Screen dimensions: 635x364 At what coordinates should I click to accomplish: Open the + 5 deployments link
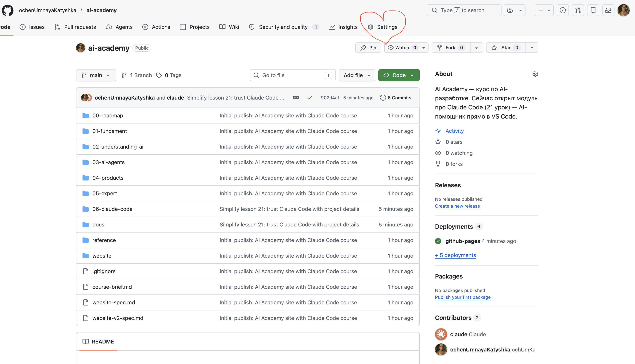(x=455, y=255)
